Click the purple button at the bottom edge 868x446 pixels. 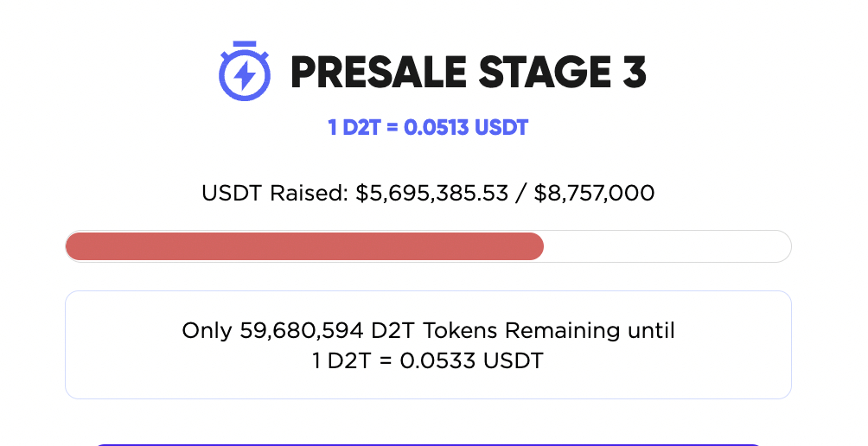pos(430,445)
